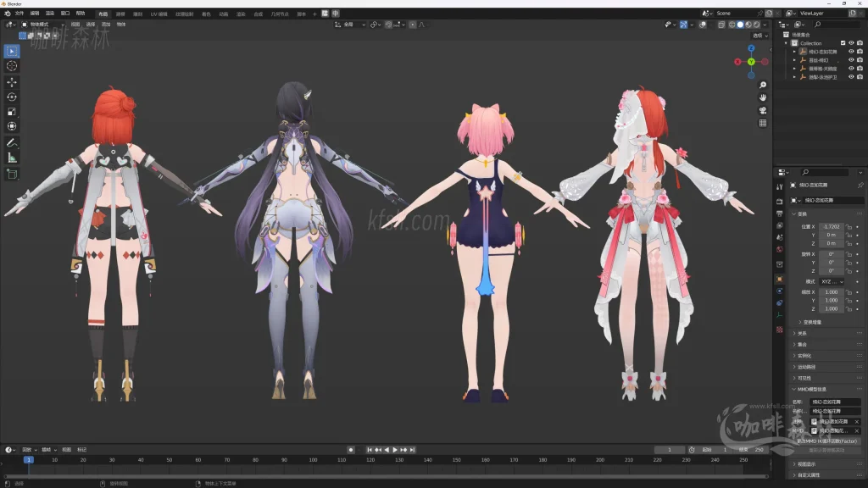The width and height of the screenshot is (868, 488).
Task: Hide the Collection in viewport
Action: (851, 43)
